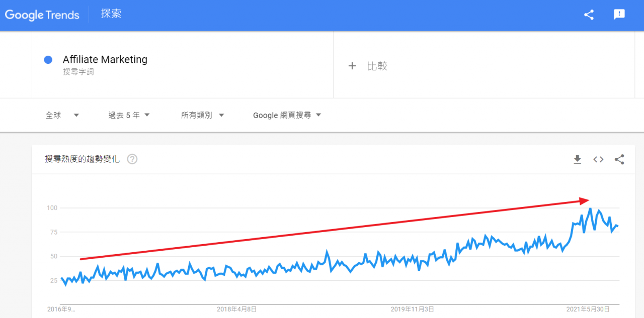Open the feedback icon in header

(x=619, y=15)
